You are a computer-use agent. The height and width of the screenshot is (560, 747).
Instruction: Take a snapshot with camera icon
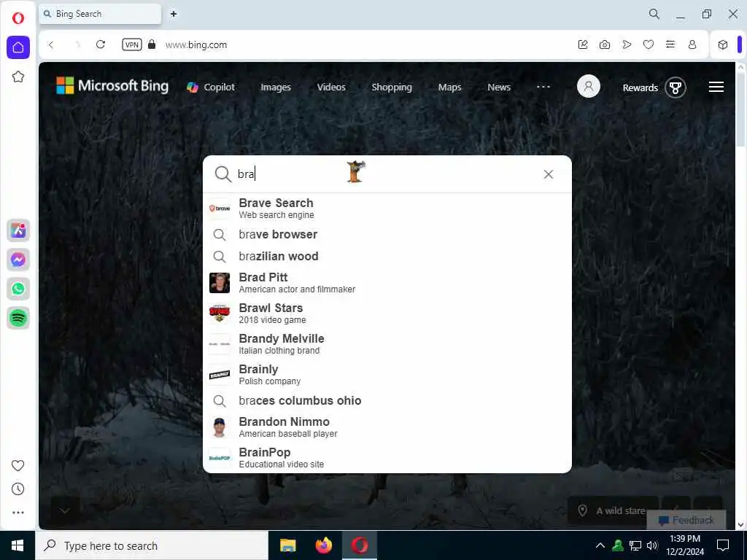point(605,44)
